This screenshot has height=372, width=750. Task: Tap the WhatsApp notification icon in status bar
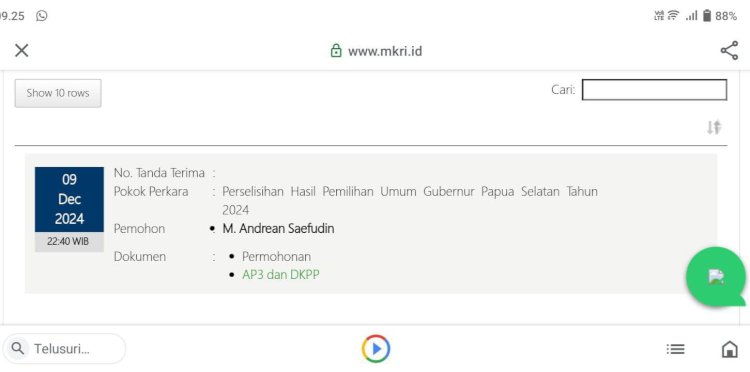pos(42,16)
